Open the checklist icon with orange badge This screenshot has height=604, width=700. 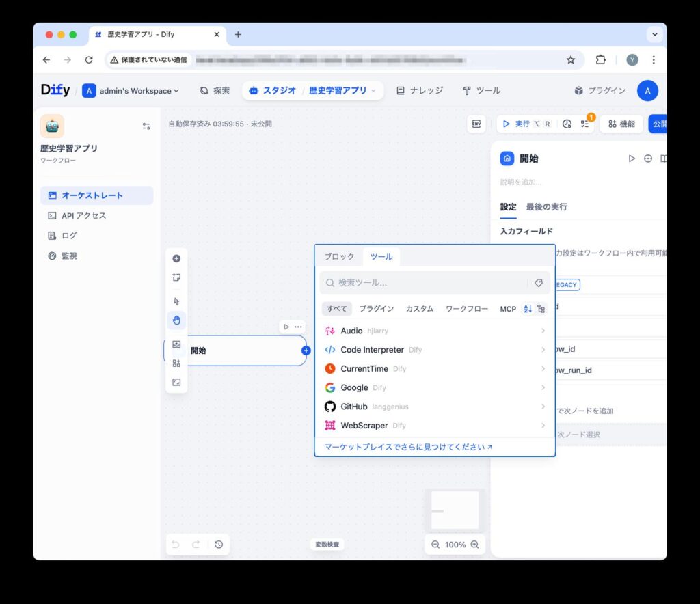(584, 124)
